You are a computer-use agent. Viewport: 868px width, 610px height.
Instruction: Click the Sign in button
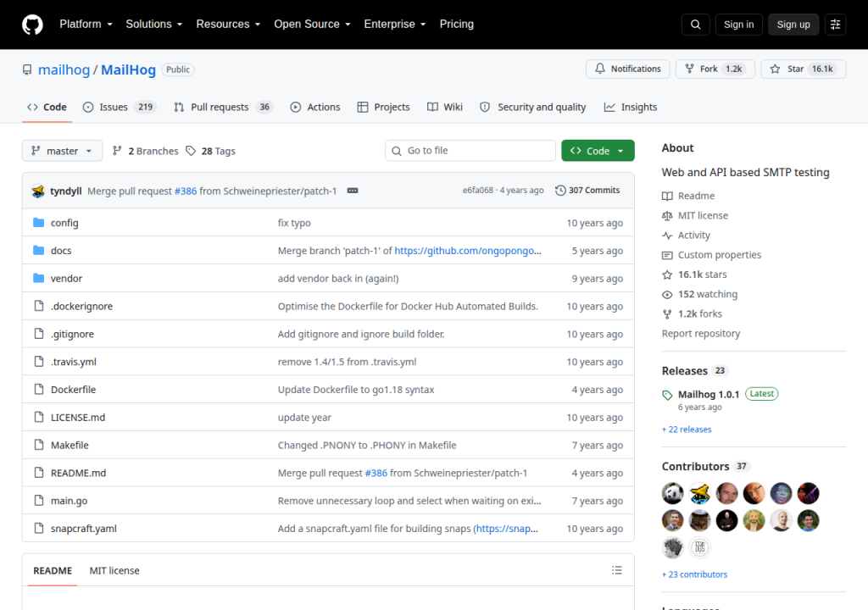click(738, 25)
